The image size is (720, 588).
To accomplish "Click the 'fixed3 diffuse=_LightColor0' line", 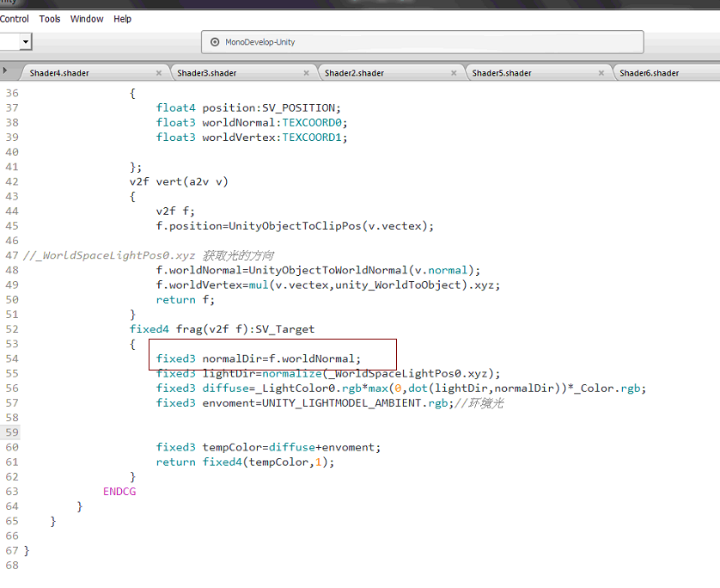I will click(x=401, y=389).
